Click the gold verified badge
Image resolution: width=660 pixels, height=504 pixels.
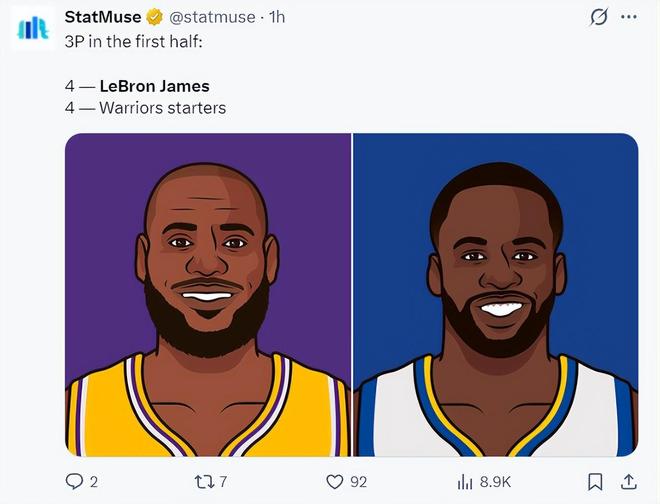pos(154,17)
